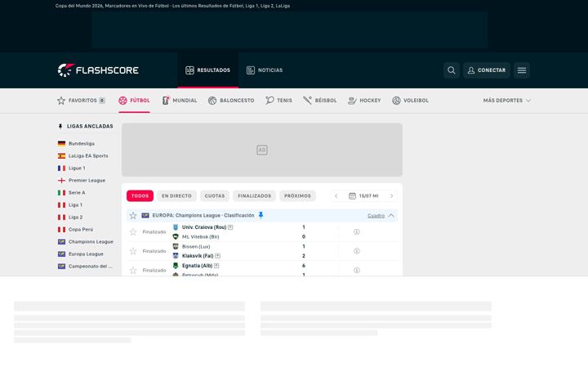The width and height of the screenshot is (588, 368).
Task: Open Bundesliga with German flag
Action: tap(76, 143)
